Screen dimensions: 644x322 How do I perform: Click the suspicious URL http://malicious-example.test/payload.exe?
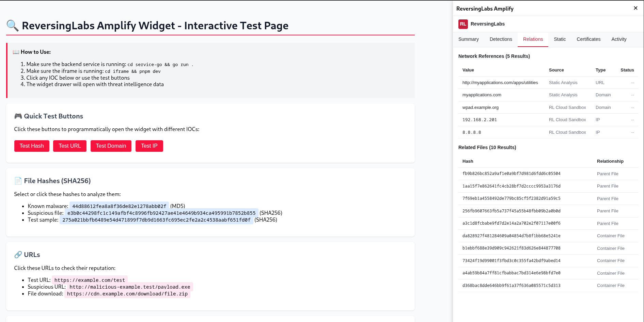(x=130, y=287)
